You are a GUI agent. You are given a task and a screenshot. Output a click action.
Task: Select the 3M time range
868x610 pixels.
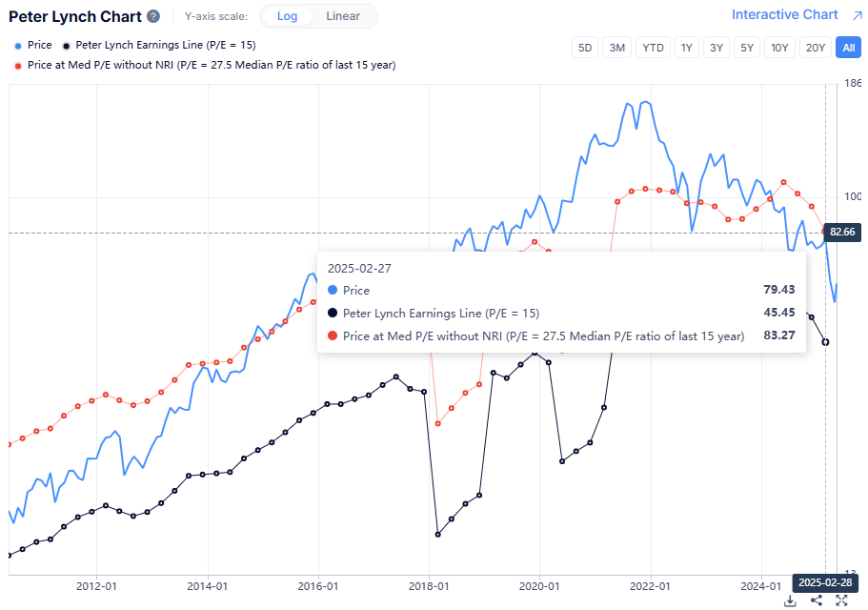coord(617,48)
